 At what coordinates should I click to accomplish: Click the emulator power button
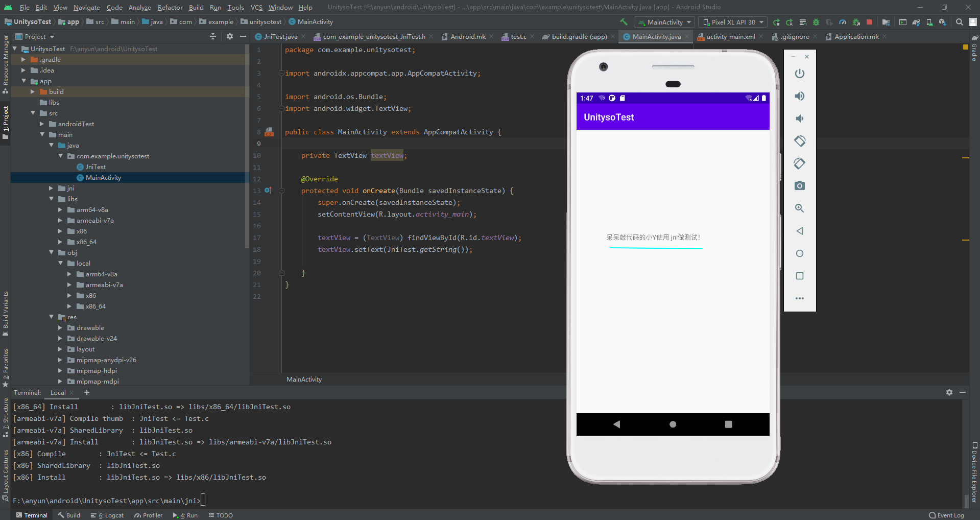click(800, 74)
